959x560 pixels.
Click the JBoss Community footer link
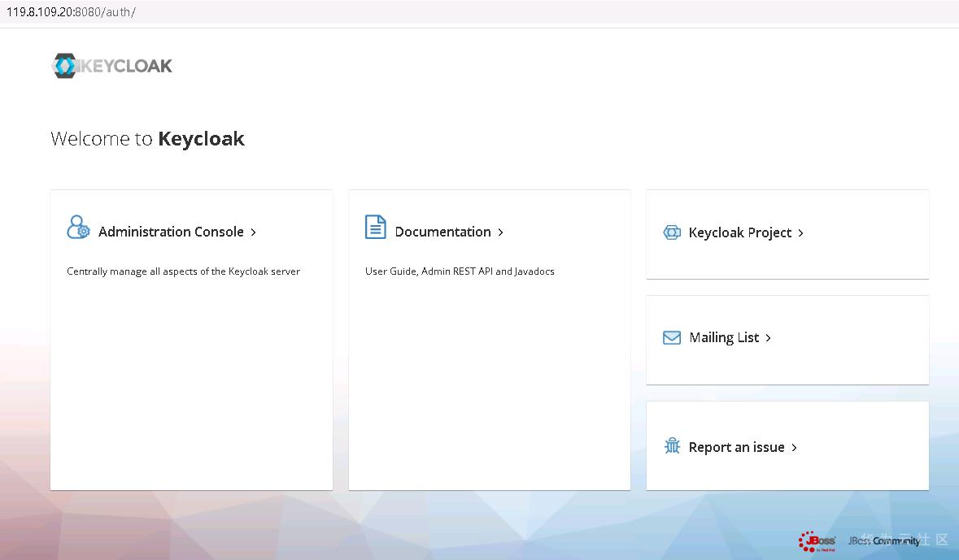point(884,541)
